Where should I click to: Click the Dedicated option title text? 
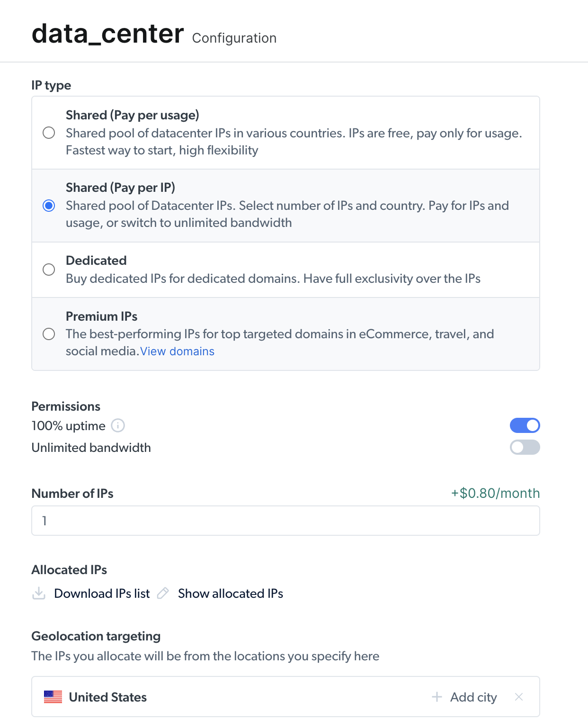pos(96,261)
